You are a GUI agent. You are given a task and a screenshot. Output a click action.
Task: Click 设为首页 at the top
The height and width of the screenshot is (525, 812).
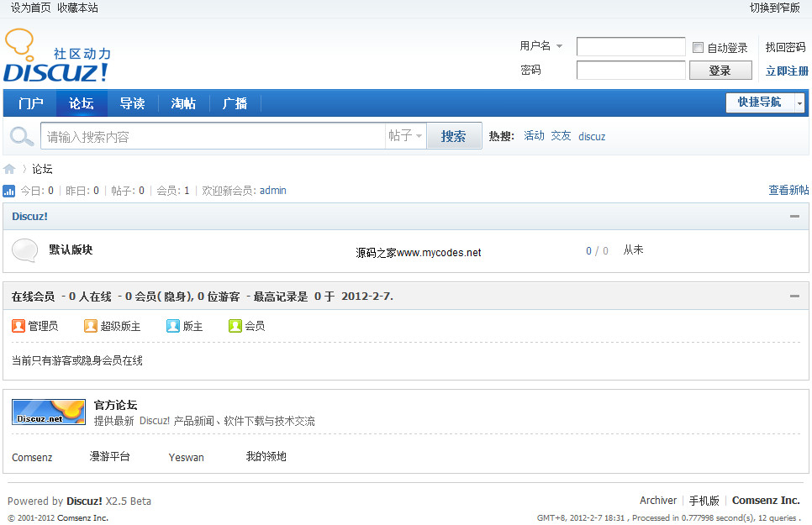30,8
